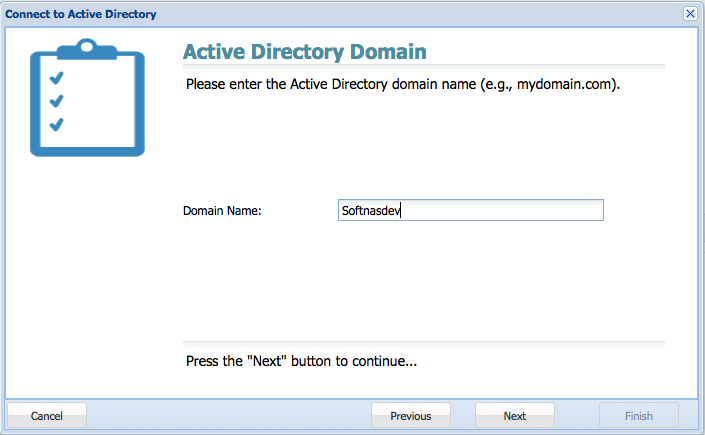705x435 pixels.
Task: Click the disabled Finish button
Action: click(x=638, y=416)
